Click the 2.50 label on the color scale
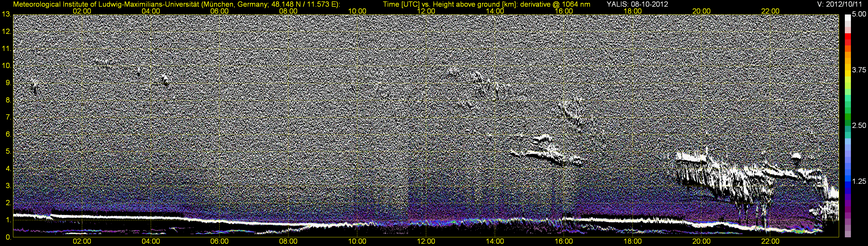Viewport: 868px width, 246px height. point(859,126)
